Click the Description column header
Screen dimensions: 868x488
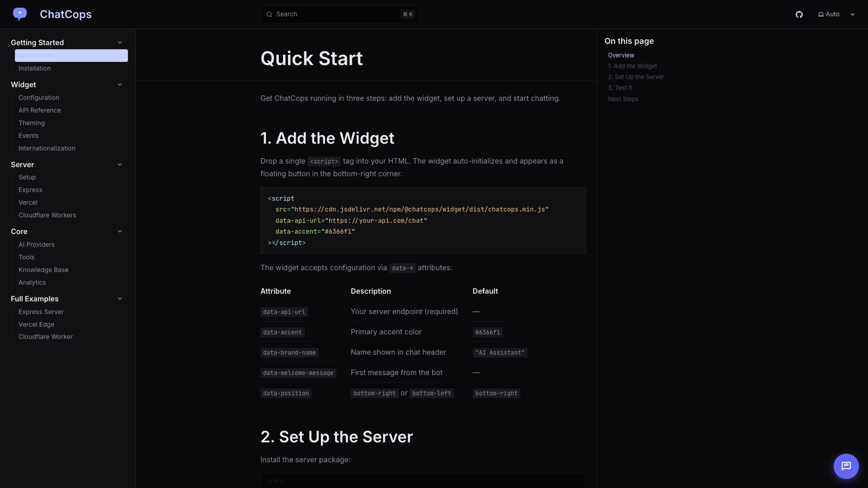point(371,291)
